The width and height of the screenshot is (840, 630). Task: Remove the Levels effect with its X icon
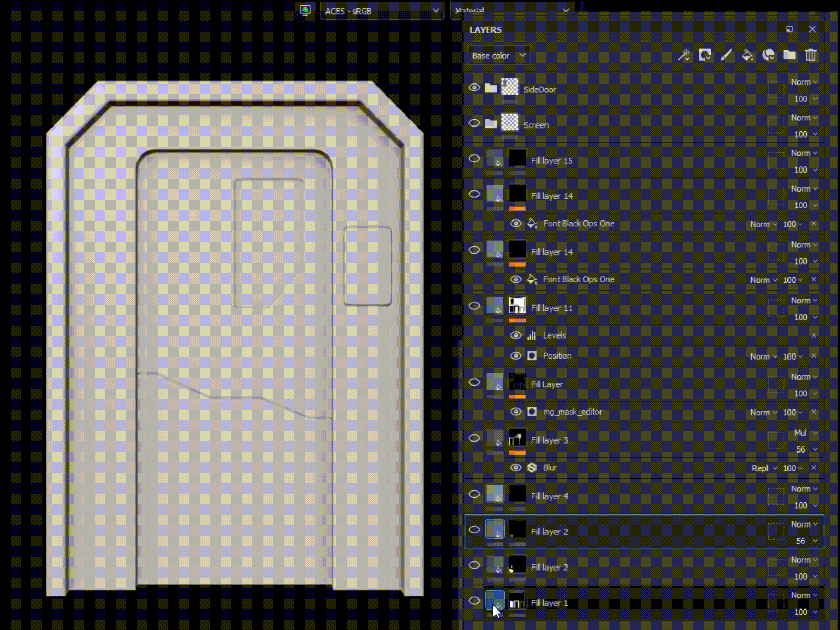814,335
